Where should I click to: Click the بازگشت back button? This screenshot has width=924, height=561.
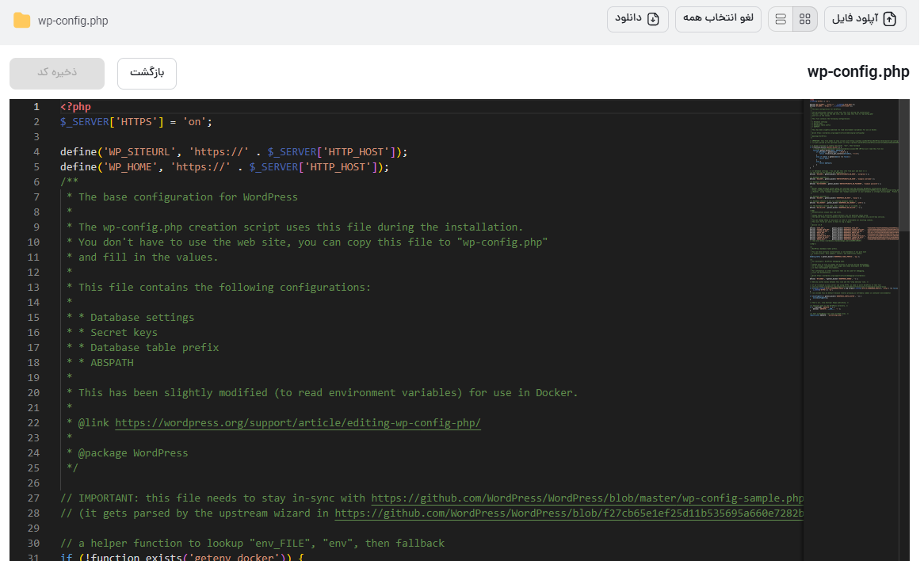pos(147,73)
